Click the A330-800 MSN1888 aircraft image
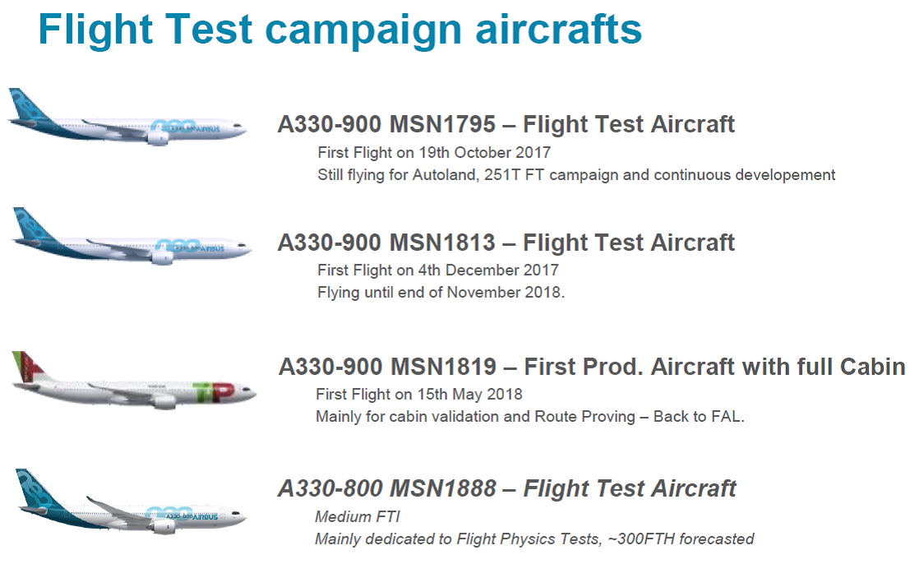 [x=131, y=501]
